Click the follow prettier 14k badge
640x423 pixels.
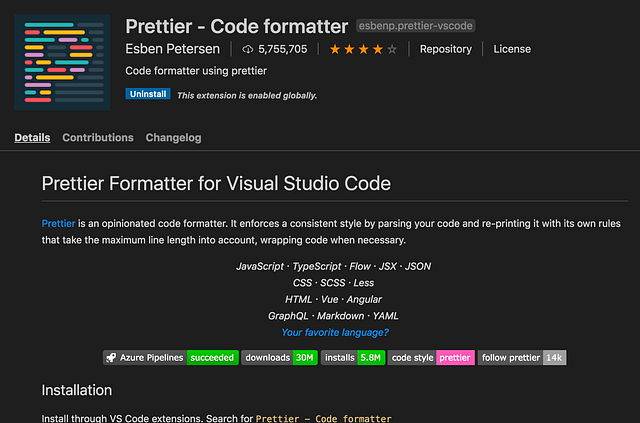(x=522, y=357)
